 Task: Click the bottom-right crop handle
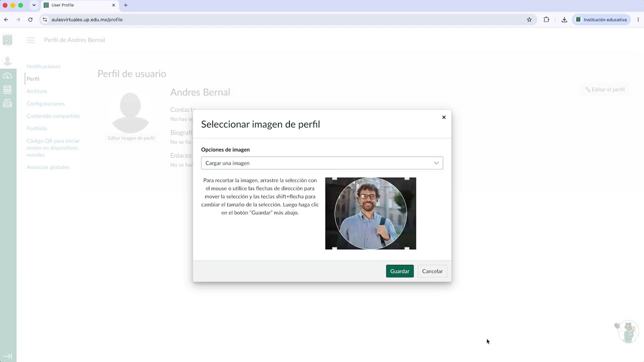407,248
